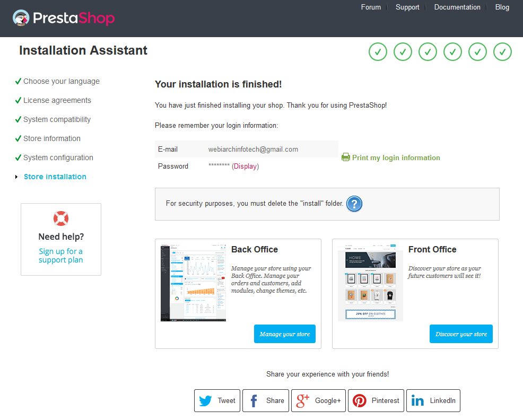The width and height of the screenshot is (523, 420).
Task: Click the PrestaShop logo
Action: (x=64, y=19)
